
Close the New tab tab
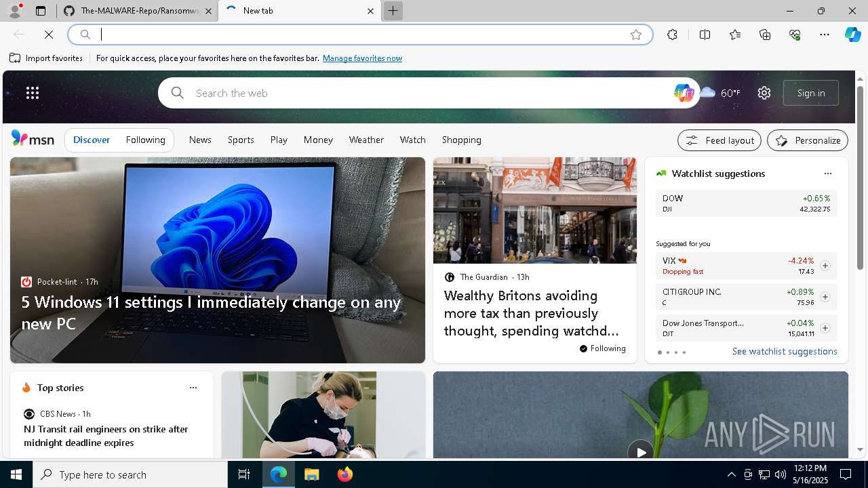(x=370, y=11)
